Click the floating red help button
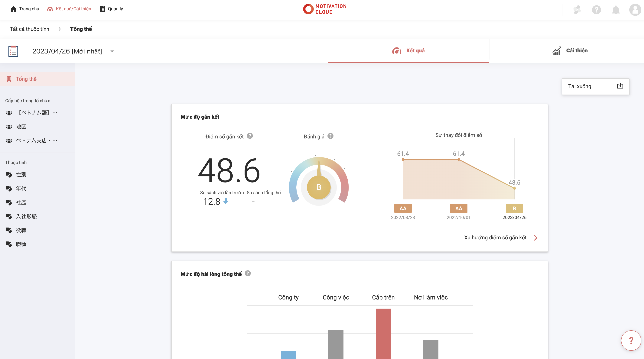 point(631,340)
